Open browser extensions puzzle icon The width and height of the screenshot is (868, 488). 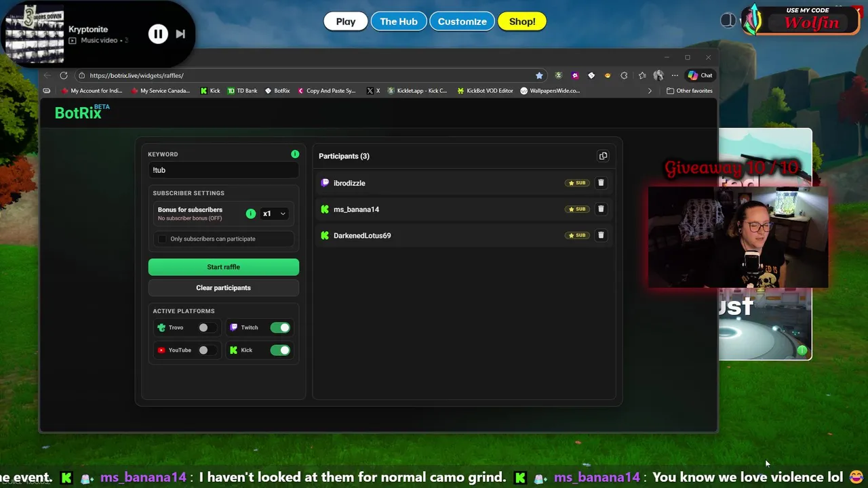(624, 75)
